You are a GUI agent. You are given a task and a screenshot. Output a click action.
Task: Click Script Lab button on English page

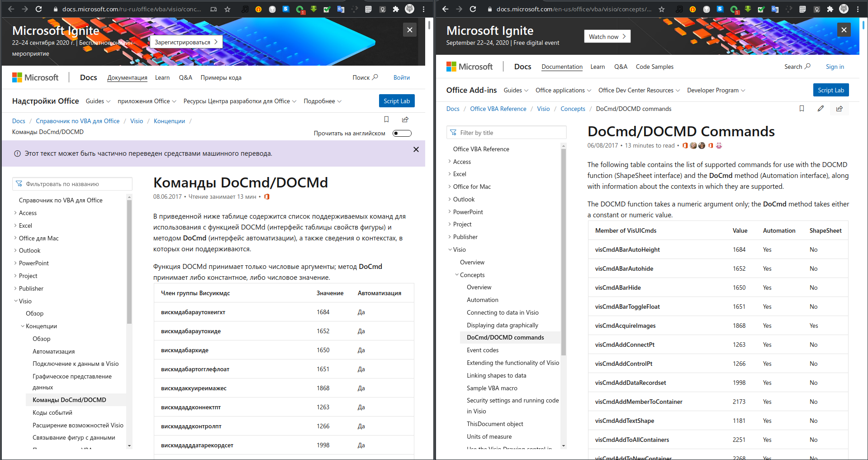tap(831, 90)
